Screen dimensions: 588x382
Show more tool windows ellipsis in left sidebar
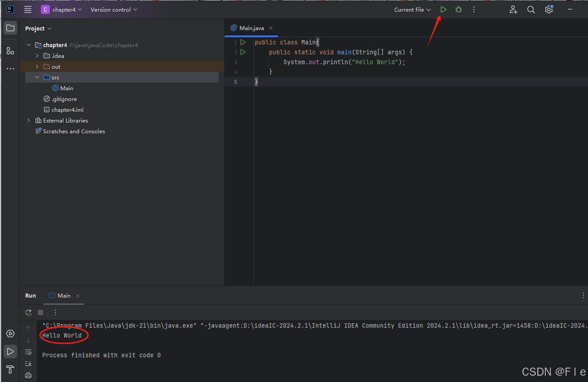click(10, 69)
